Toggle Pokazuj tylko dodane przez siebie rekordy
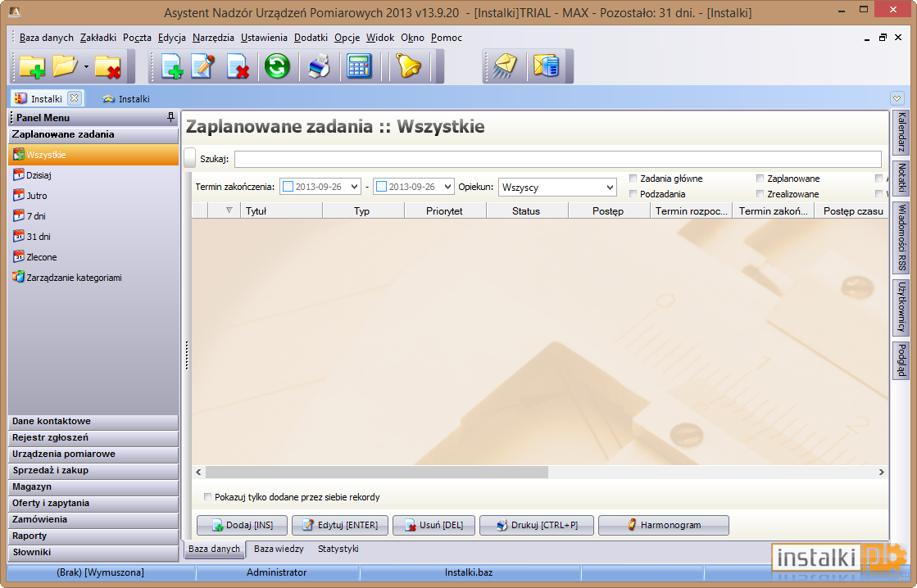This screenshot has width=917, height=588. click(x=207, y=497)
